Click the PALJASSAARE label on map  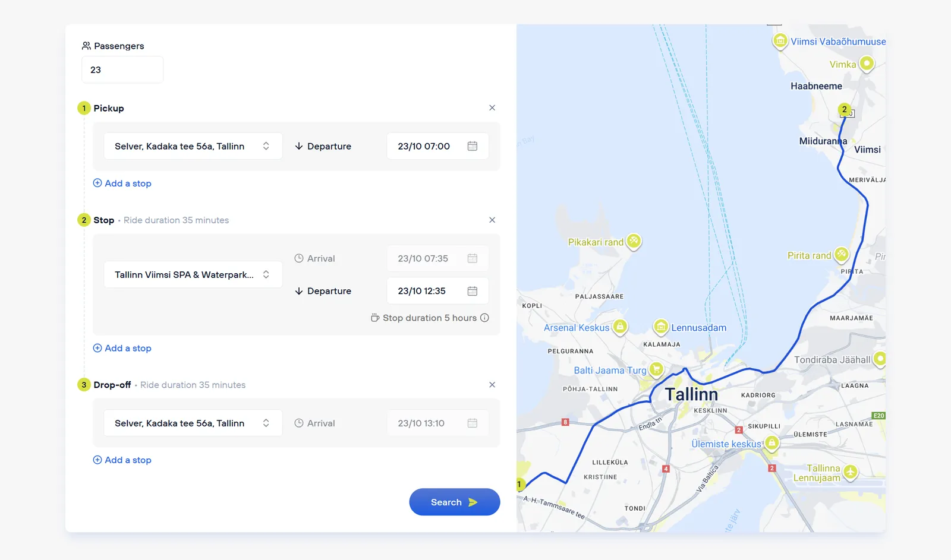pyautogui.click(x=599, y=296)
